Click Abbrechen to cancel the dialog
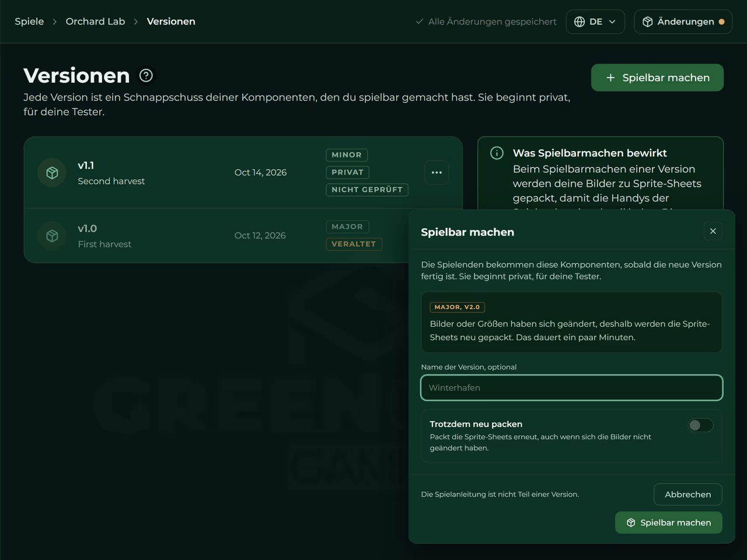 click(687, 495)
